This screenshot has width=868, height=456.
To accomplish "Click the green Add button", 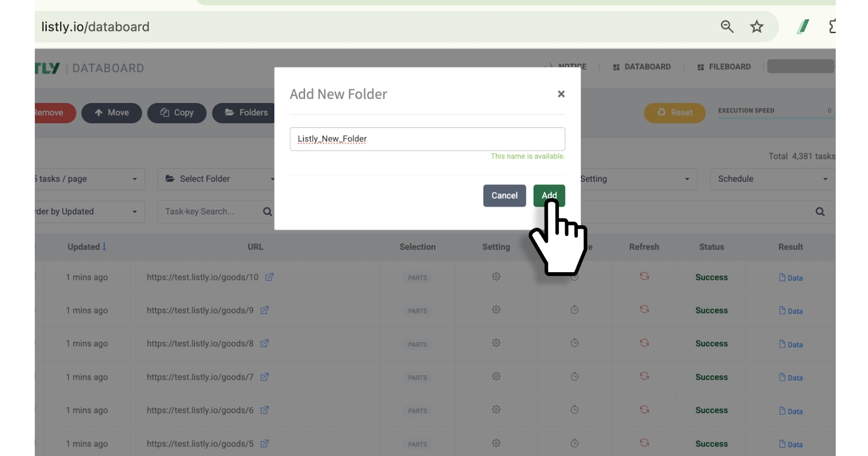I will coord(548,195).
